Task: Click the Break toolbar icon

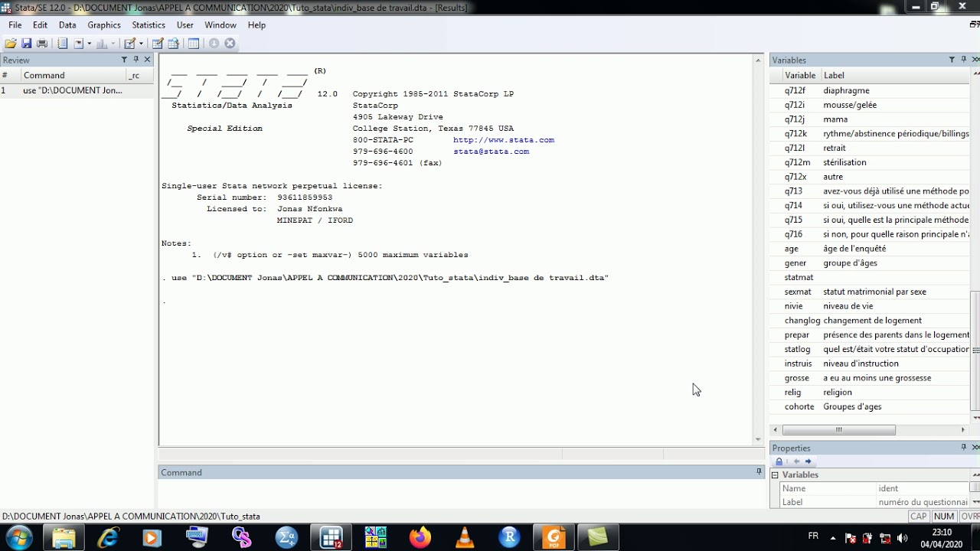Action: coord(230,44)
